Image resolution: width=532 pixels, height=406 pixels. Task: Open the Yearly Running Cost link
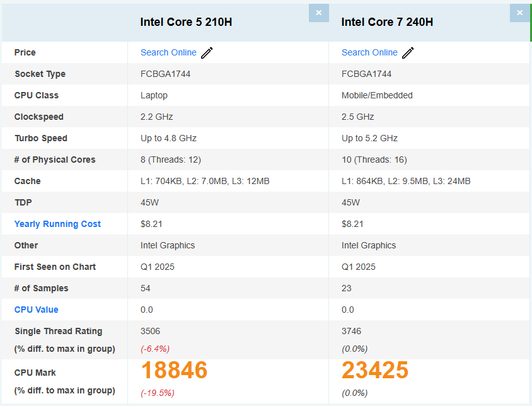pyautogui.click(x=57, y=224)
